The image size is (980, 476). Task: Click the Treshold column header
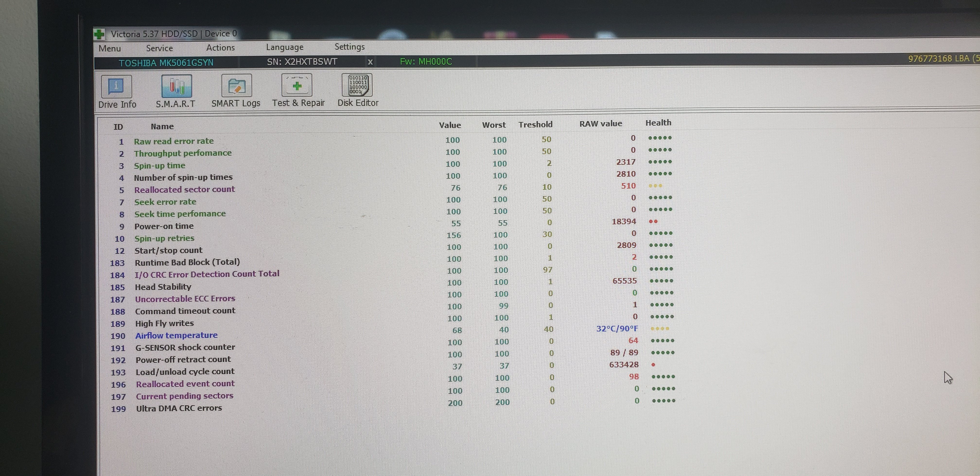coord(535,124)
